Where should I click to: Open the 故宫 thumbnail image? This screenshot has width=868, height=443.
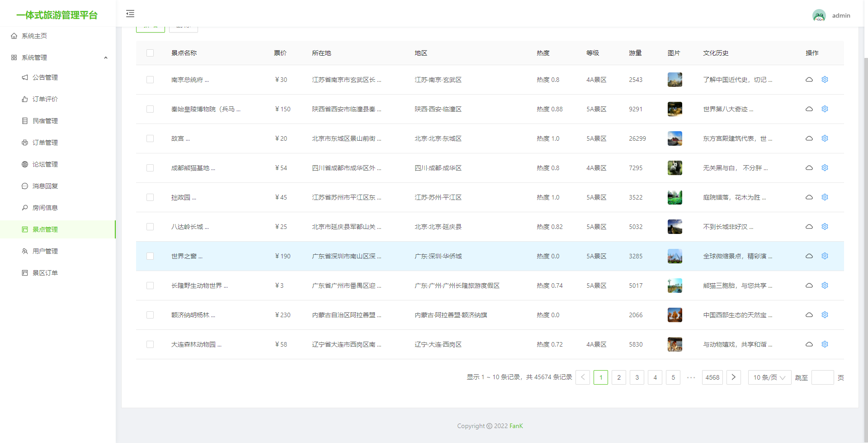[675, 138]
